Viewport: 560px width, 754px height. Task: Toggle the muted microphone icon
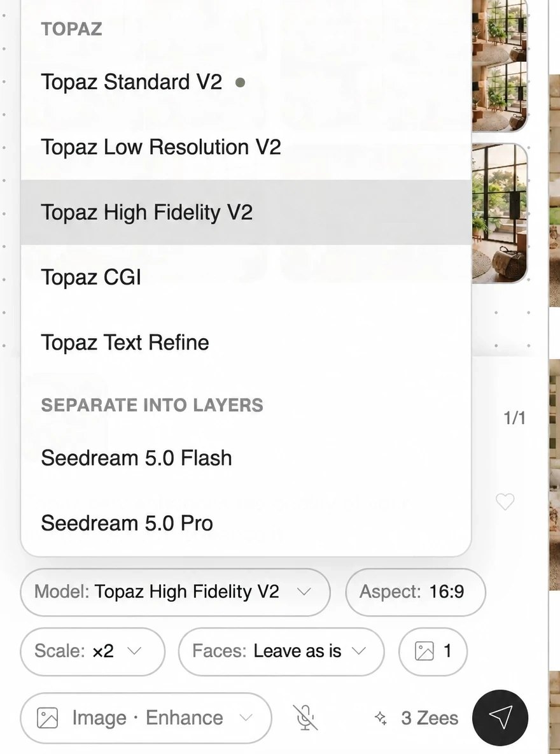pos(306,718)
